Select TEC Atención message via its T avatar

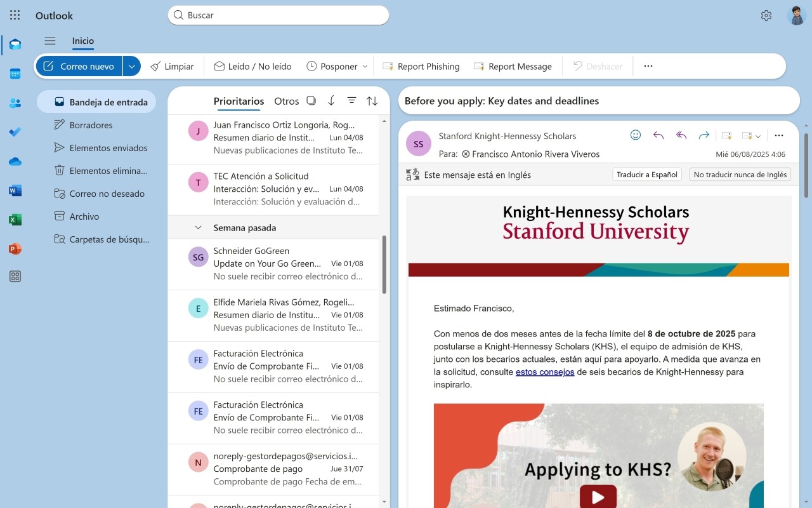click(x=199, y=183)
